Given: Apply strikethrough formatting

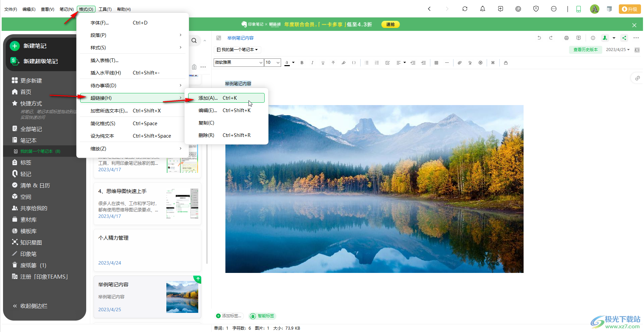Looking at the screenshot, I should point(333,63).
